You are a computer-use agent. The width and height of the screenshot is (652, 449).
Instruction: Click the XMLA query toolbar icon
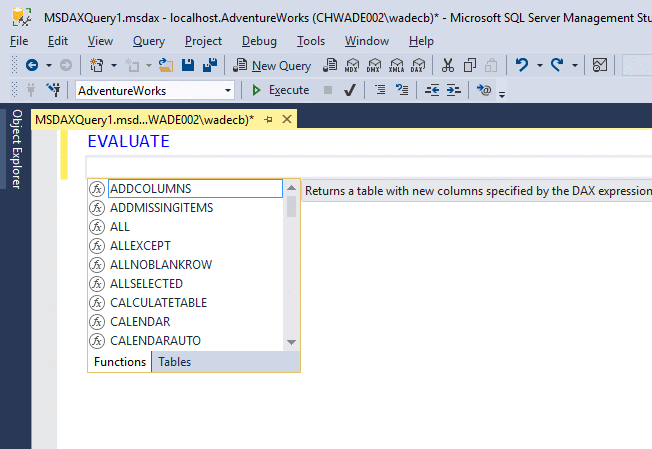396,65
